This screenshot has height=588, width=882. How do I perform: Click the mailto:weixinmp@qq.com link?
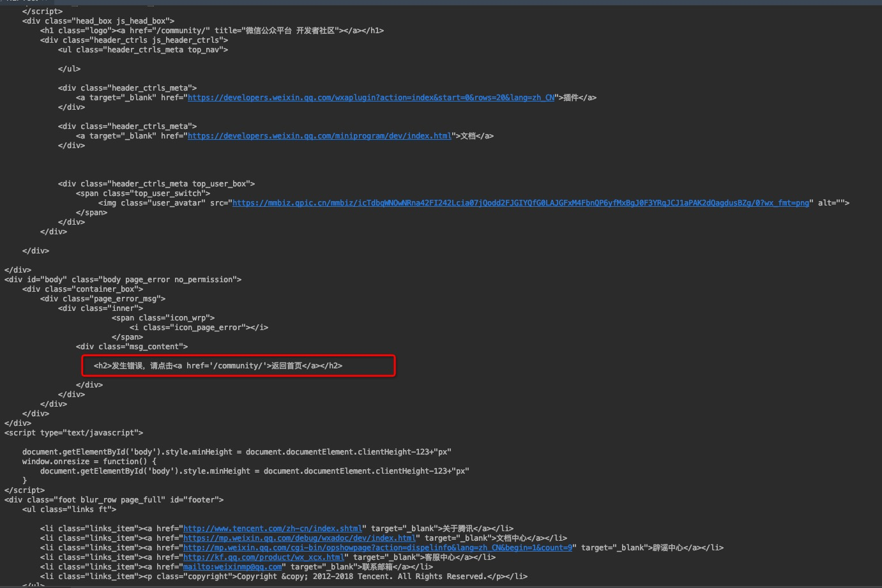coord(232,567)
